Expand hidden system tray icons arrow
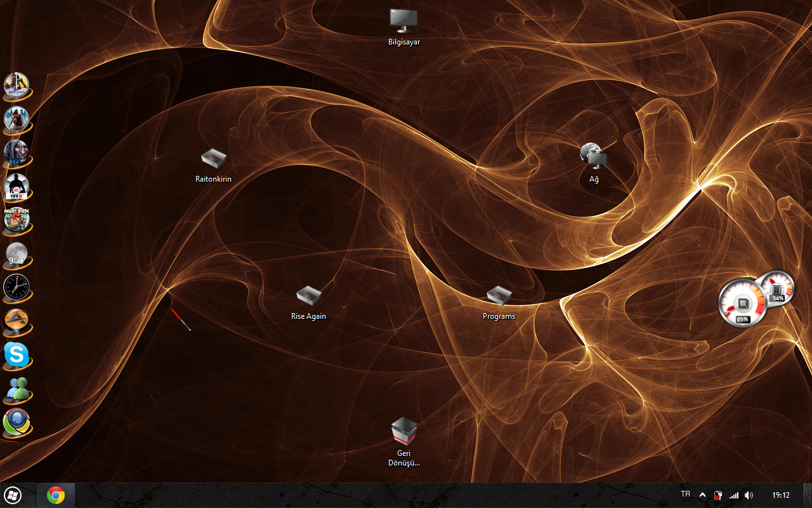This screenshot has height=508, width=812. coord(702,495)
